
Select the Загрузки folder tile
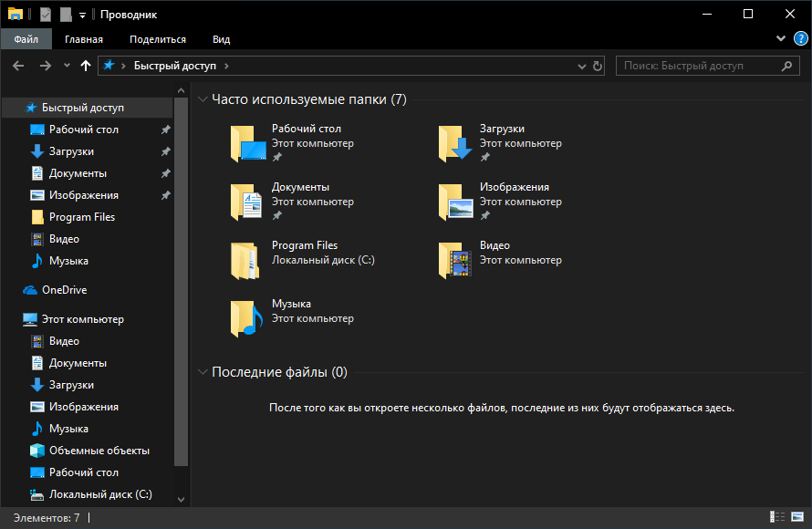pos(501,143)
